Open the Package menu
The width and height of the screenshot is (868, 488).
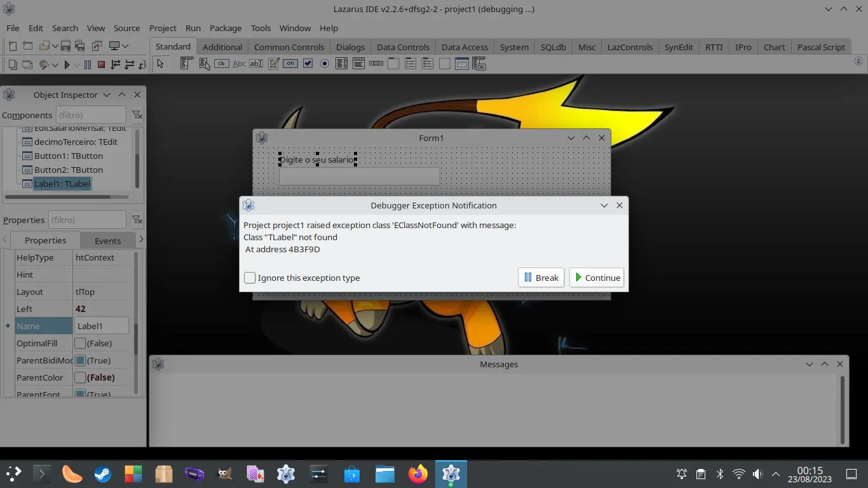tap(226, 28)
